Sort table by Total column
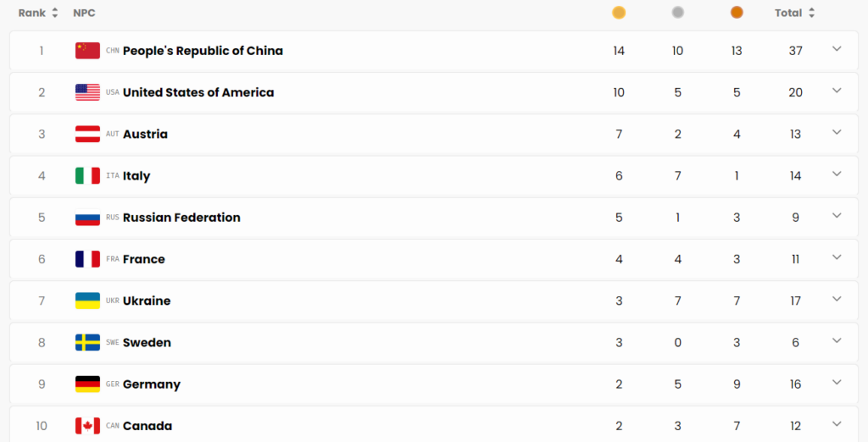The height and width of the screenshot is (442, 868). tap(794, 13)
